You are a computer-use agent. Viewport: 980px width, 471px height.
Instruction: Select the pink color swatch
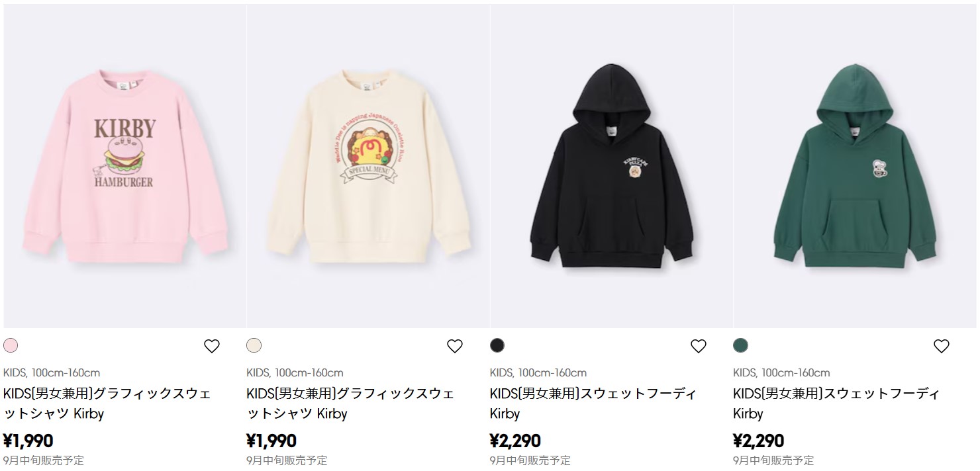11,345
